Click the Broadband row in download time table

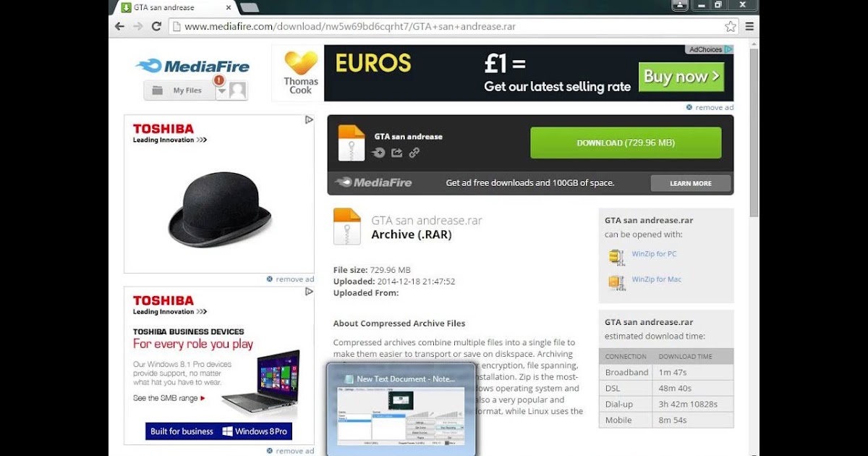point(666,372)
